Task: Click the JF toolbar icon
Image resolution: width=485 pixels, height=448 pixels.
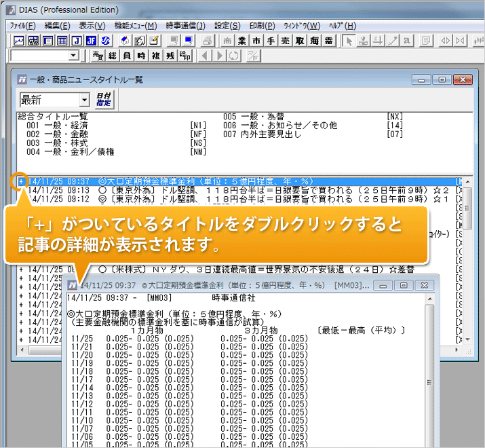Action: 90,41
